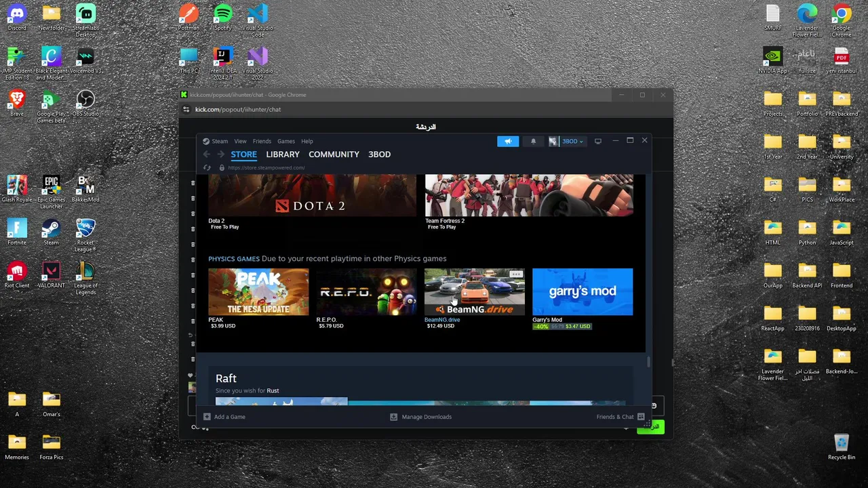Open Rocket League shortcut
This screenshot has width=868, height=488.
point(85,235)
